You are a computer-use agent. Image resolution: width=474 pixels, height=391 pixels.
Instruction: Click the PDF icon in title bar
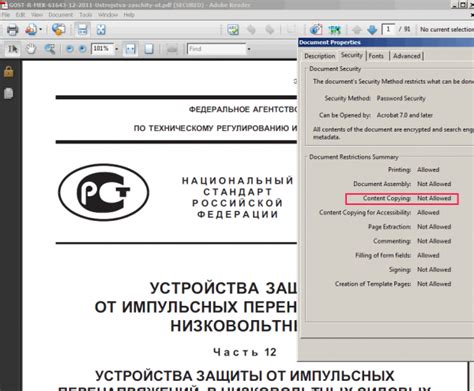click(4, 5)
